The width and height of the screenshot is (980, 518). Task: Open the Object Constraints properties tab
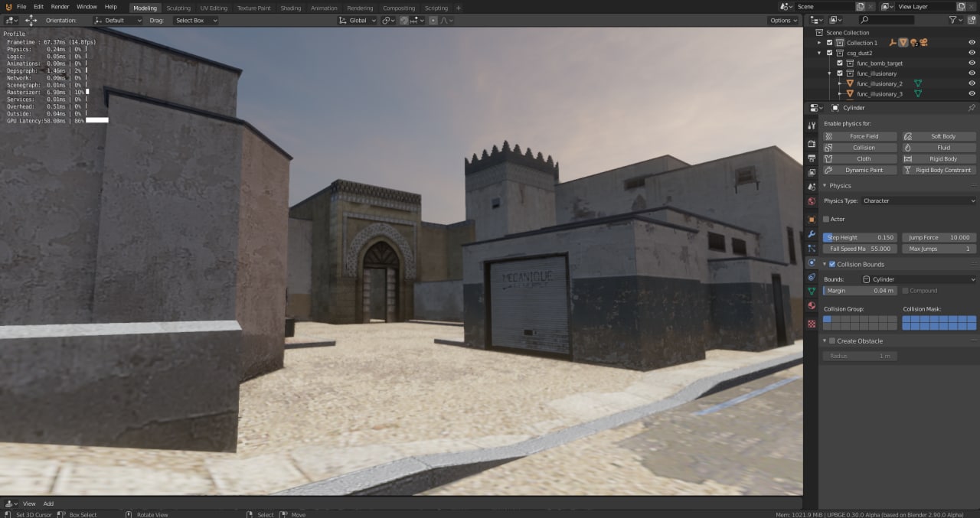click(x=812, y=277)
